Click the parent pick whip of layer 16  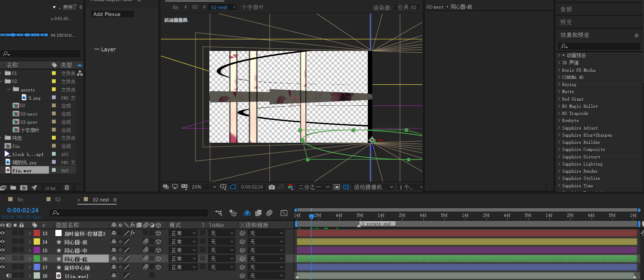click(x=242, y=259)
